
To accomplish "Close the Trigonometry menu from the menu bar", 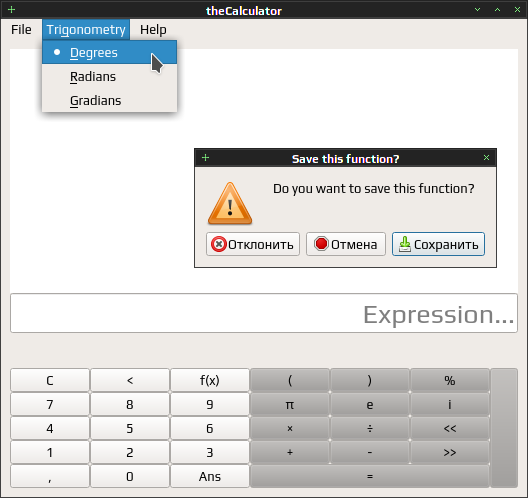I will click(x=86, y=30).
